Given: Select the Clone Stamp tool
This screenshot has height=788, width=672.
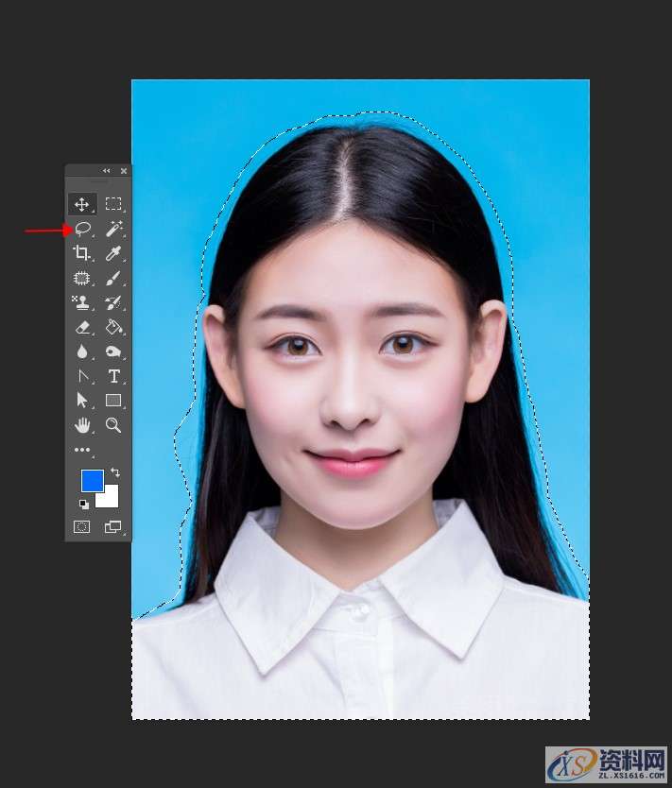Looking at the screenshot, I should [82, 302].
